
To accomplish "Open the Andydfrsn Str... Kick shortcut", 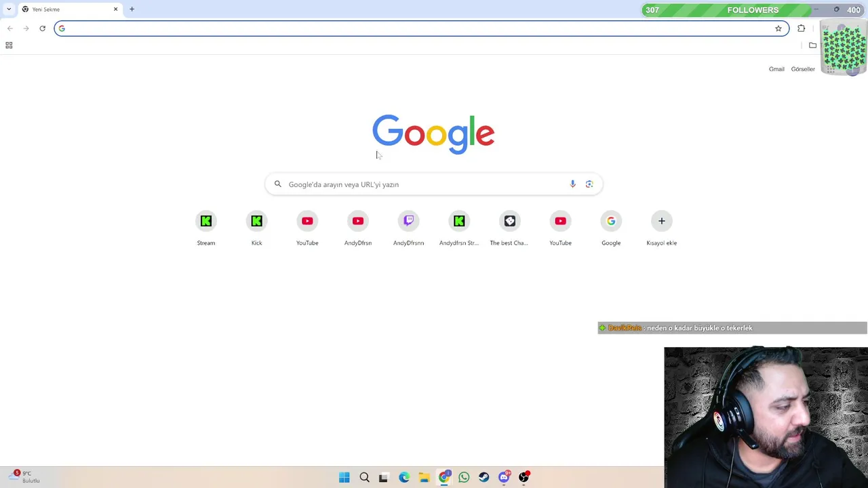I will tap(459, 228).
